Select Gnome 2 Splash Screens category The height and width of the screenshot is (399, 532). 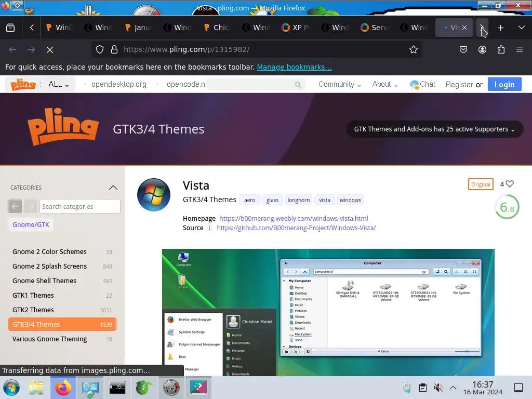[62, 267]
